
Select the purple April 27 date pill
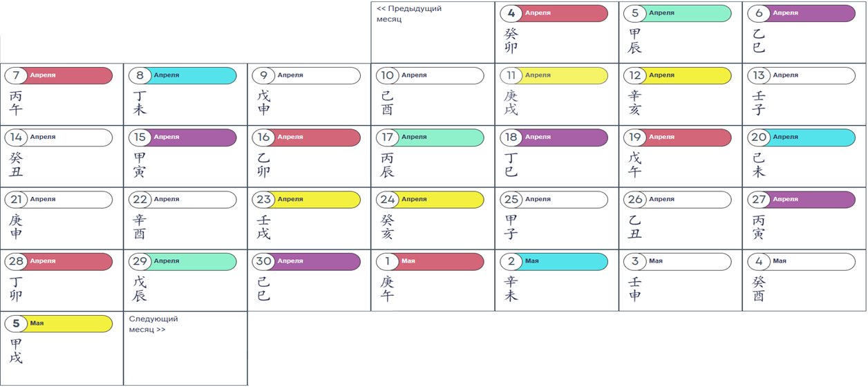pos(801,200)
